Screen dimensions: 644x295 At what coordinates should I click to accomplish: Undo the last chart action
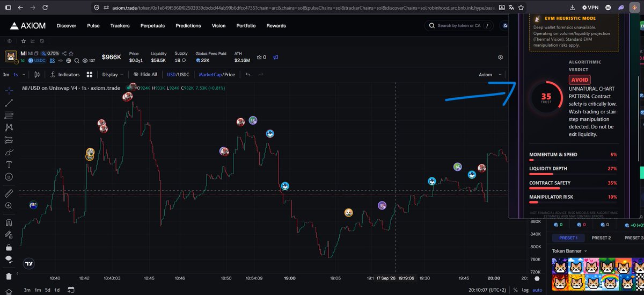(248, 75)
